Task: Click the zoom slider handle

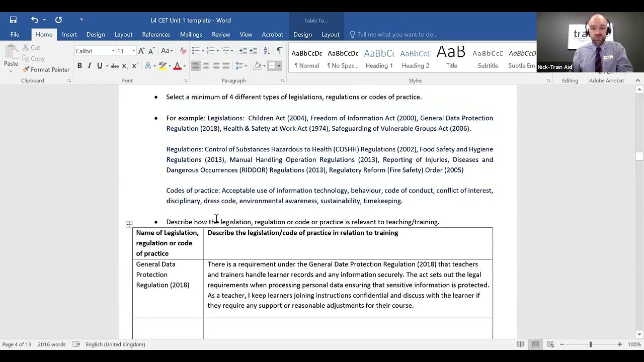Action: pos(590,344)
